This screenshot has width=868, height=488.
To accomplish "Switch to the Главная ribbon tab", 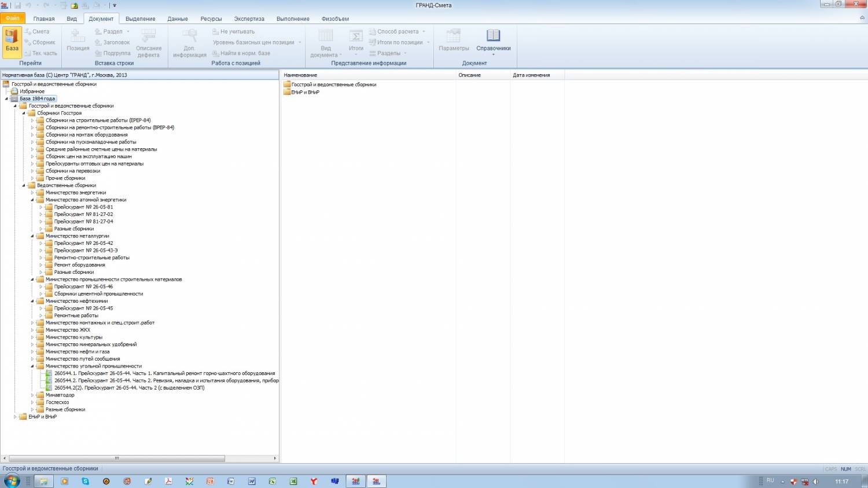I will coord(44,19).
